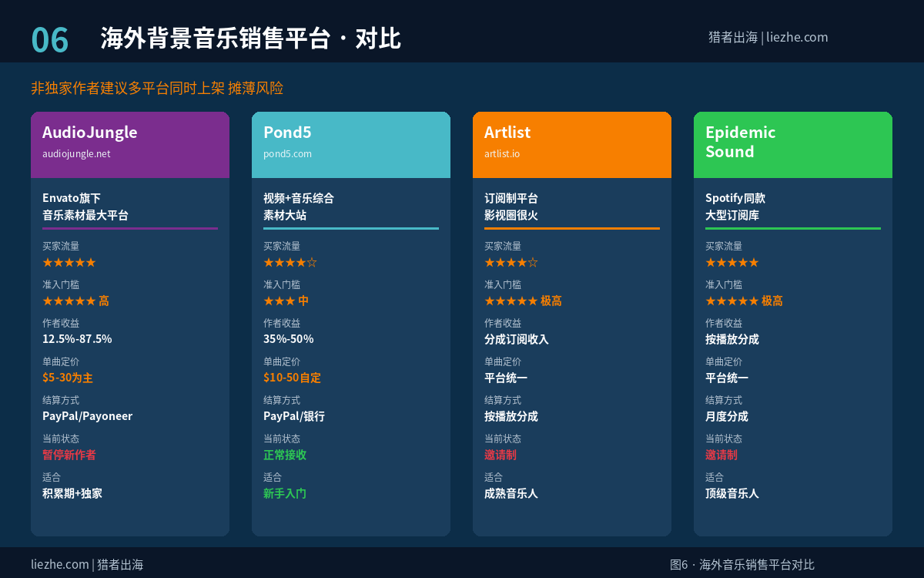The width and height of the screenshot is (924, 578).
Task: Click the 分成订阅收入 value in Artlist
Action: coord(517,339)
